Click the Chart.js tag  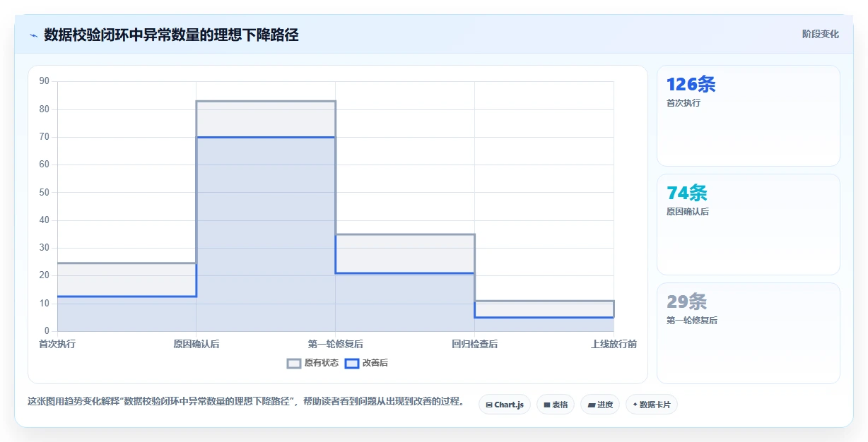click(x=505, y=405)
